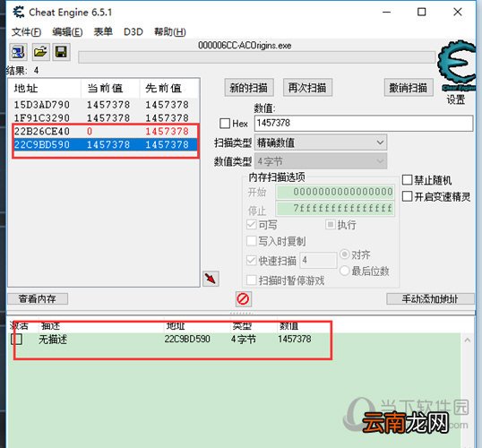Viewport: 482px width, 448px height.
Task: Click the 新的扫描 button
Action: (249, 88)
